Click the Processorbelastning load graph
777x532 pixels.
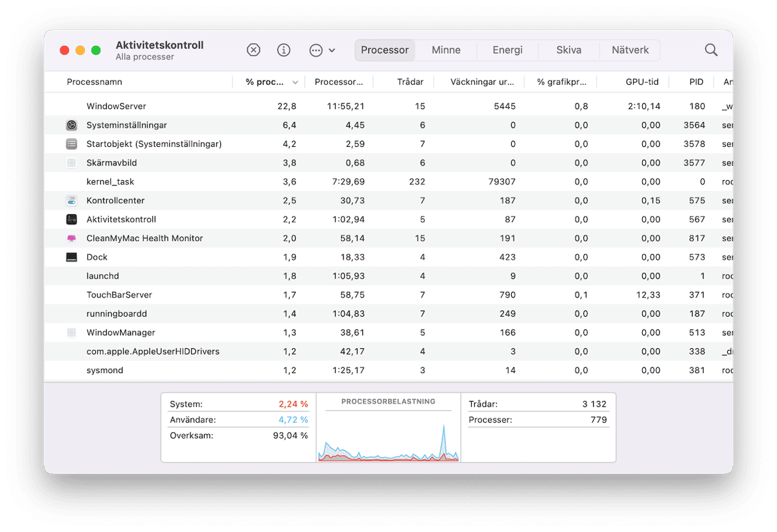tap(388, 434)
